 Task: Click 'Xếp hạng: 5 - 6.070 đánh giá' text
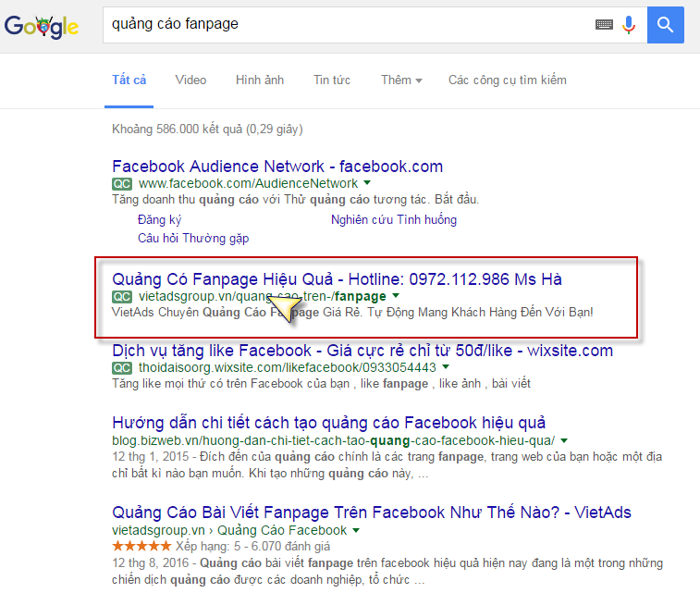click(253, 546)
